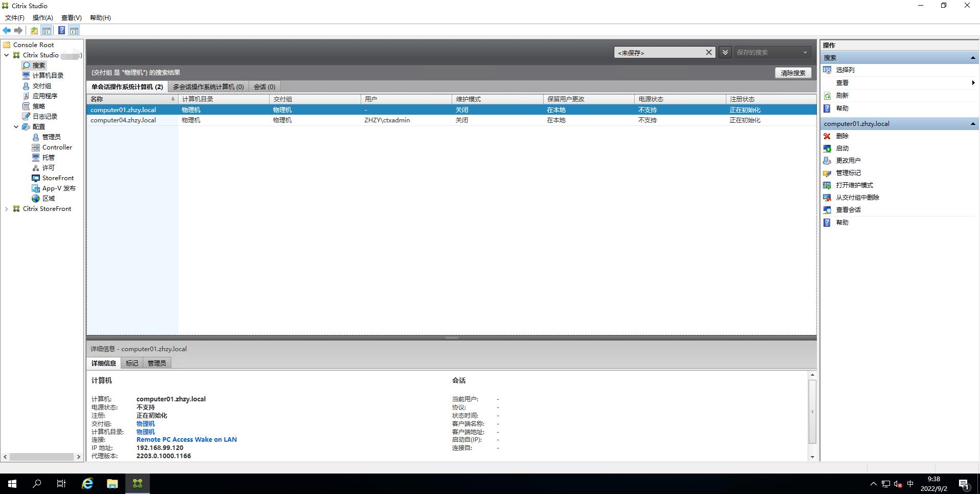The image size is (980, 494).
Task: Click tree pane horizontal scrollbar
Action: pyautogui.click(x=42, y=457)
